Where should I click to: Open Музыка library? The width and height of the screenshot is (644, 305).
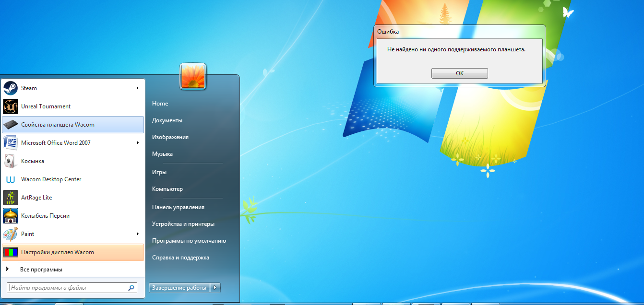(162, 154)
